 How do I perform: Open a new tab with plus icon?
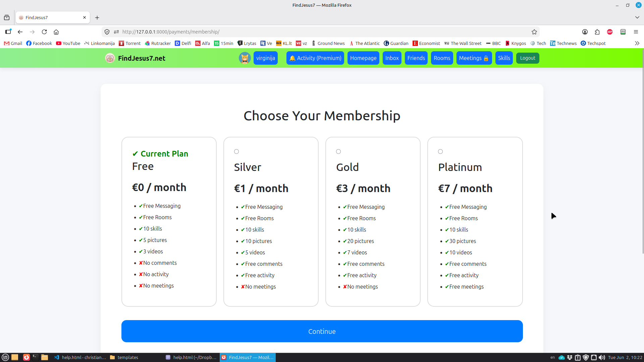(97, 17)
